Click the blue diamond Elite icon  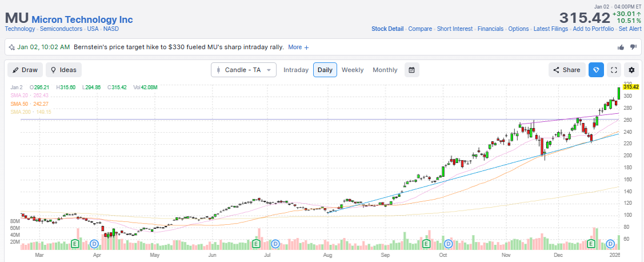[596, 70]
